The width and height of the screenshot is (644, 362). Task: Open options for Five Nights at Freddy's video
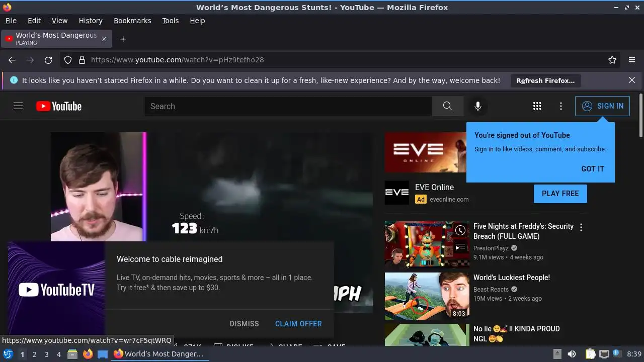point(581,227)
